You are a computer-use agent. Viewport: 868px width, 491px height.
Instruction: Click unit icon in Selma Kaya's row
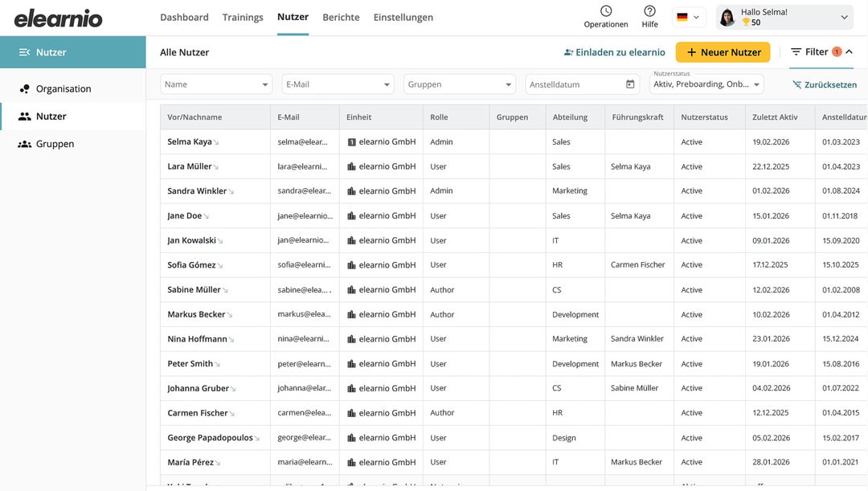click(x=351, y=141)
